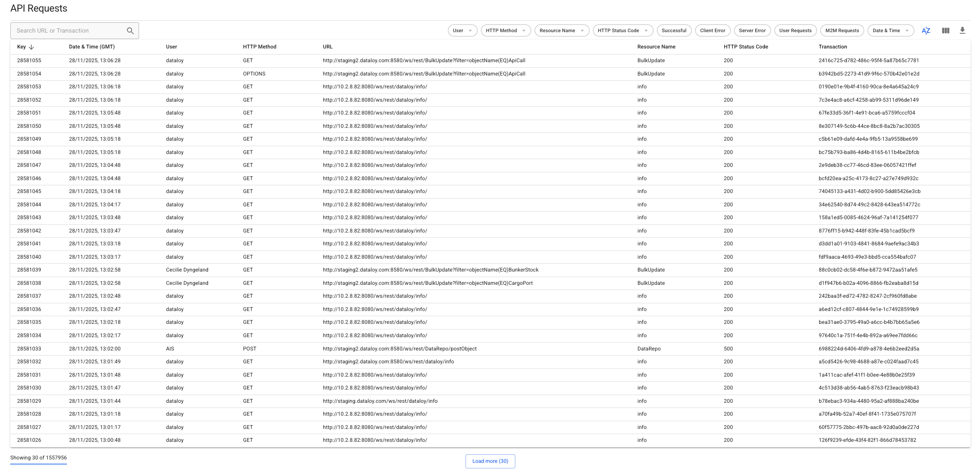
Task: Click the Key column sort arrow
Action: coord(31,47)
